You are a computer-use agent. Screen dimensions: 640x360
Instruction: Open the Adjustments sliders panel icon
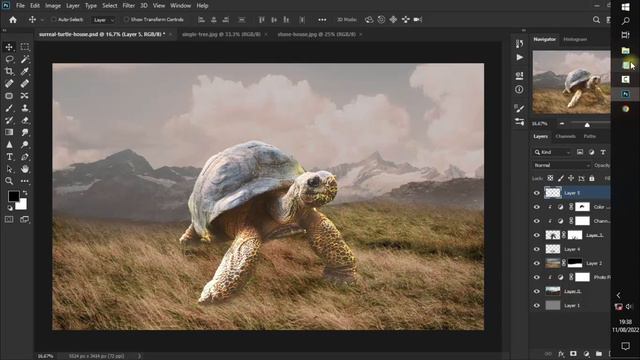(x=519, y=122)
